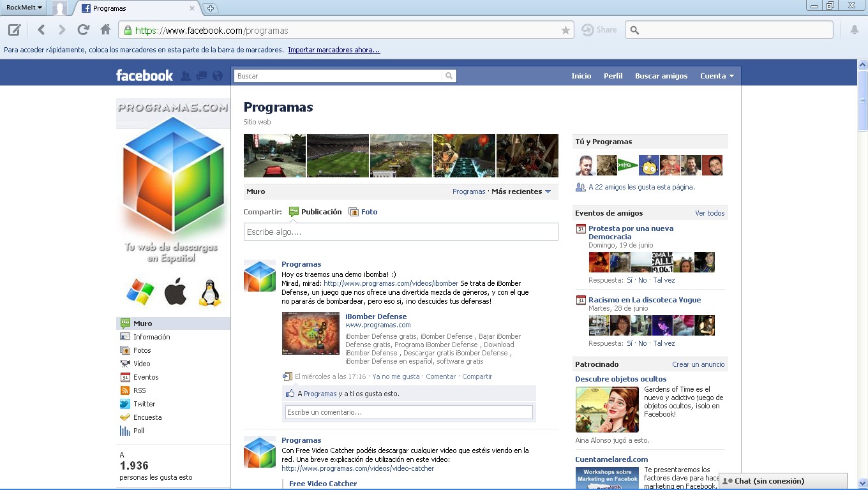Answer Tal vez to the Racismo event
This screenshot has height=490, width=868.
tap(664, 343)
